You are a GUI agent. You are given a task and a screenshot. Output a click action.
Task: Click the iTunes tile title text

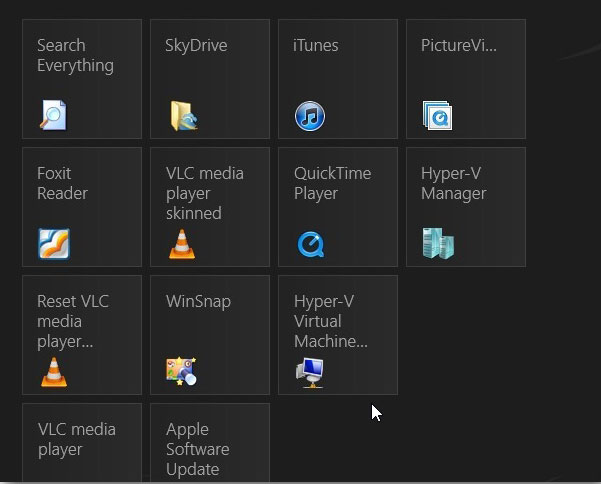tap(315, 45)
